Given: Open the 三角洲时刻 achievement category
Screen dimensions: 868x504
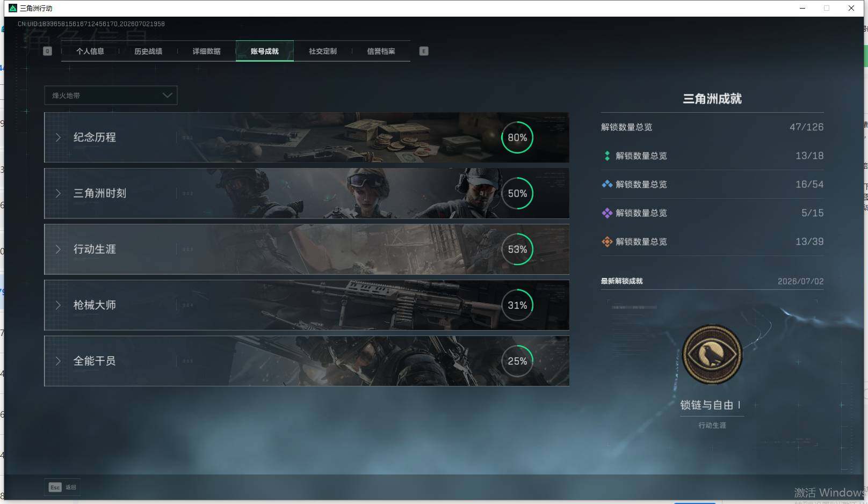Looking at the screenshot, I should [307, 193].
